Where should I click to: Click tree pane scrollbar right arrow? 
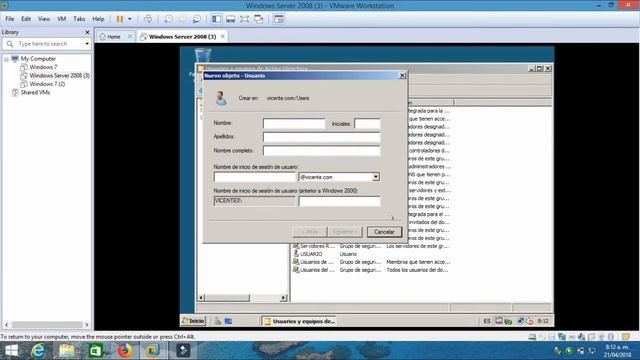click(x=283, y=298)
